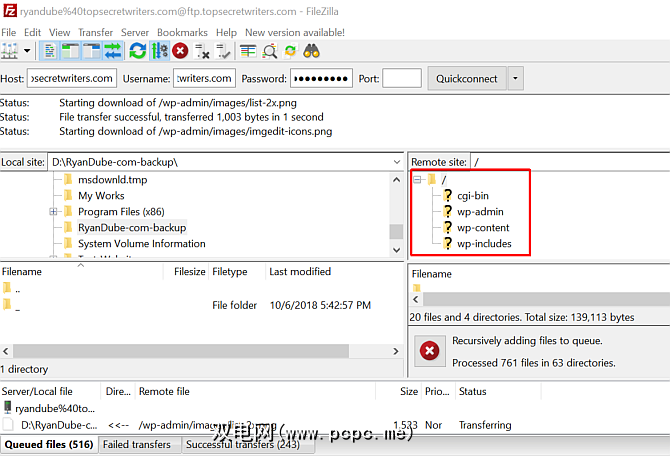The width and height of the screenshot is (670, 456).
Task: Open the Help menu
Action: (226, 32)
